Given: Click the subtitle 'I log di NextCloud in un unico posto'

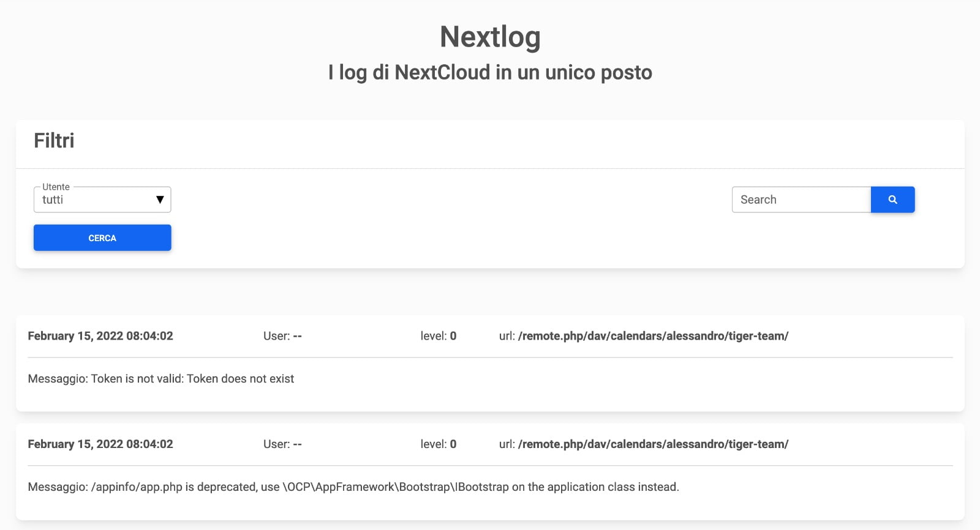Looking at the screenshot, I should click(490, 72).
